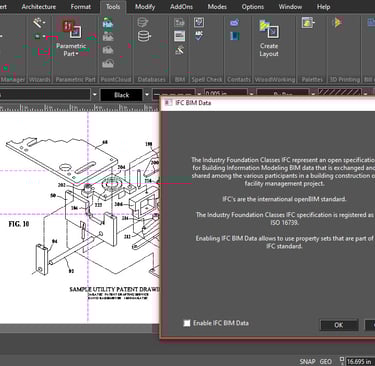The width and height of the screenshot is (375, 366).
Task: Open the Options menu
Action: tap(253, 7)
